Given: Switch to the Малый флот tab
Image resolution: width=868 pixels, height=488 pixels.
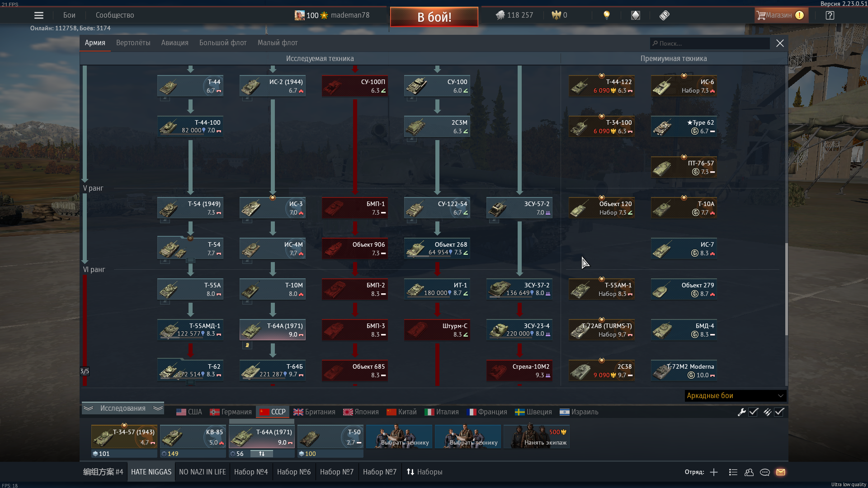Looking at the screenshot, I should pyautogui.click(x=278, y=43).
